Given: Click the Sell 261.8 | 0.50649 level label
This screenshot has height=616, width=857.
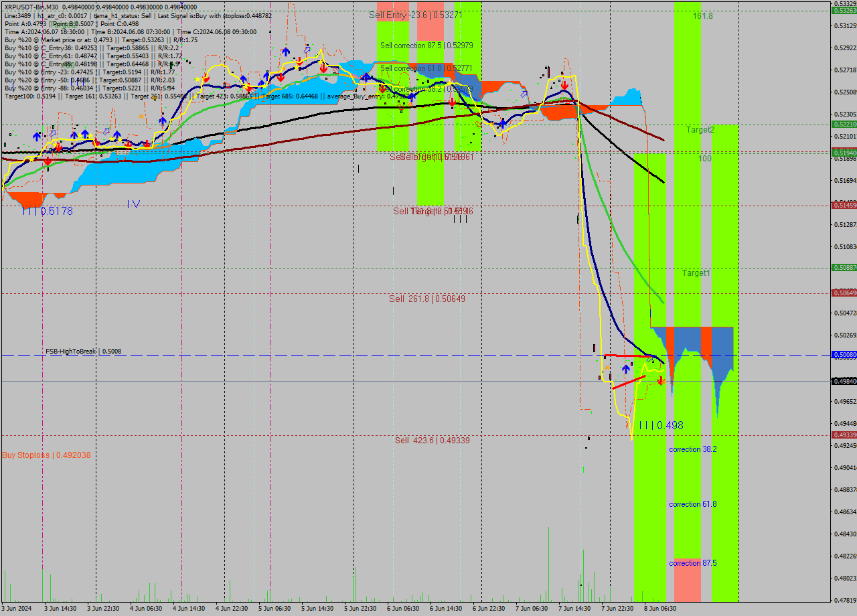Looking at the screenshot, I should click(x=427, y=299).
